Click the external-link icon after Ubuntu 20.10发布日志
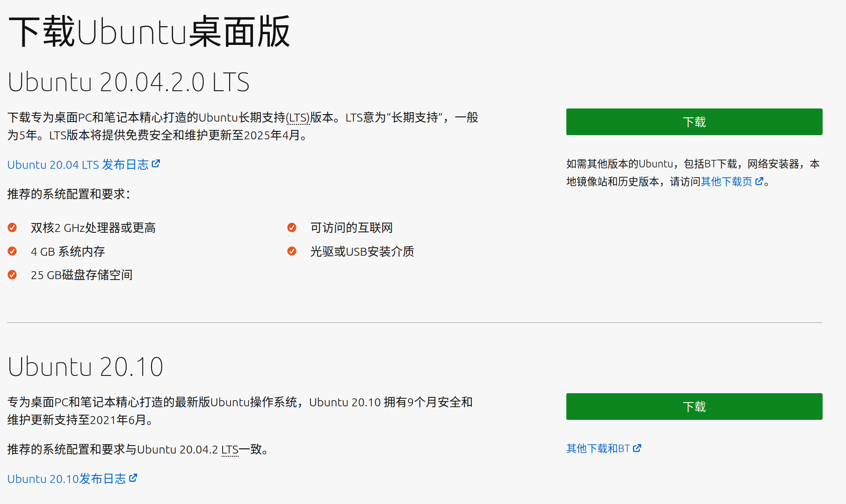Image resolution: width=846 pixels, height=504 pixels. pos(133,478)
